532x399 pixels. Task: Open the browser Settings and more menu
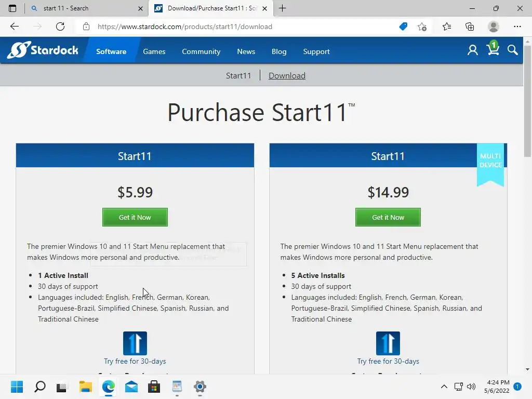tap(517, 26)
